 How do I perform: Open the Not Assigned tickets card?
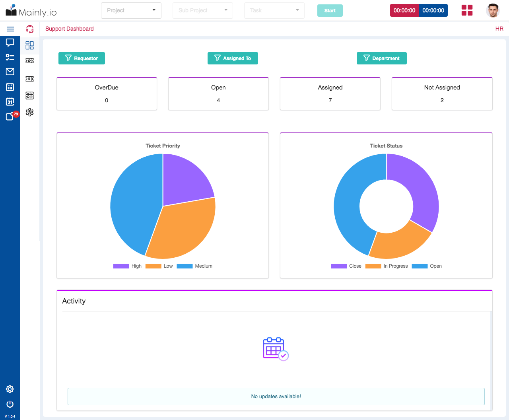coord(442,94)
